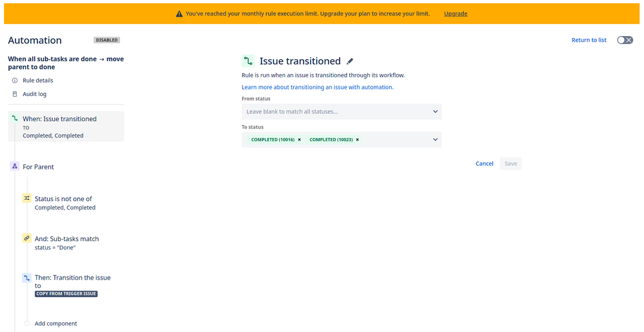This screenshot has height=332, width=644.
Task: Click the warning triangle icon in banner
Action: 179,14
